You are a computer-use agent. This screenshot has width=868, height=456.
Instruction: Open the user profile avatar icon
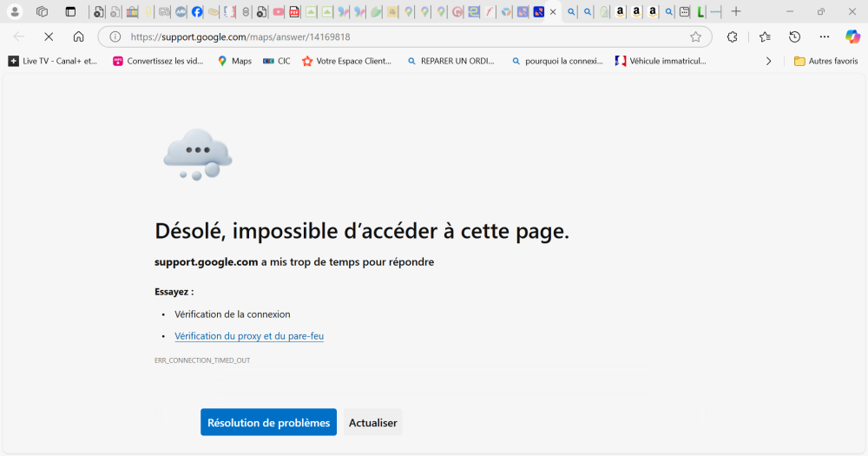[15, 12]
